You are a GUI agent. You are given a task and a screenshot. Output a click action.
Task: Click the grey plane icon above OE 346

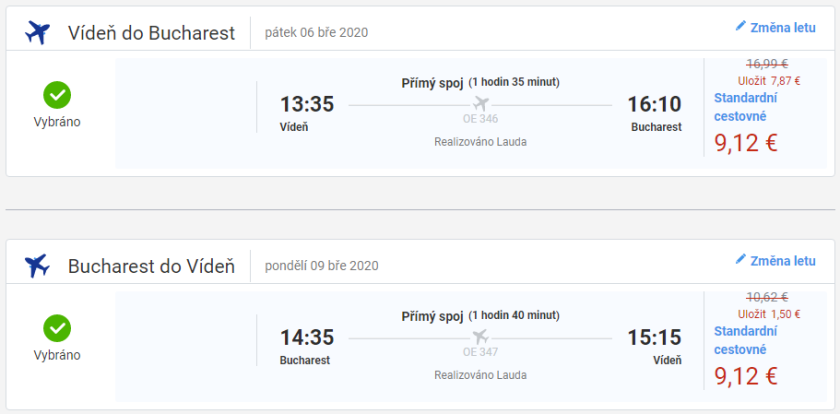click(481, 103)
